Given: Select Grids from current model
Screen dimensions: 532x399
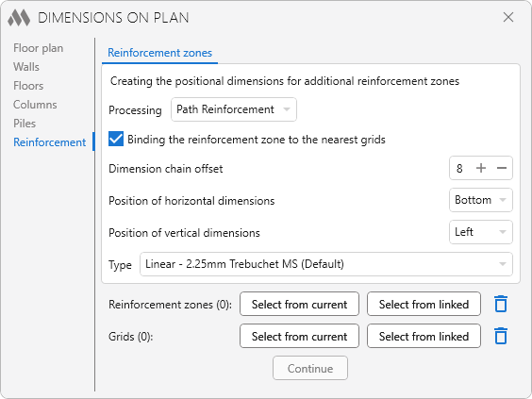Looking at the screenshot, I should click(299, 336).
